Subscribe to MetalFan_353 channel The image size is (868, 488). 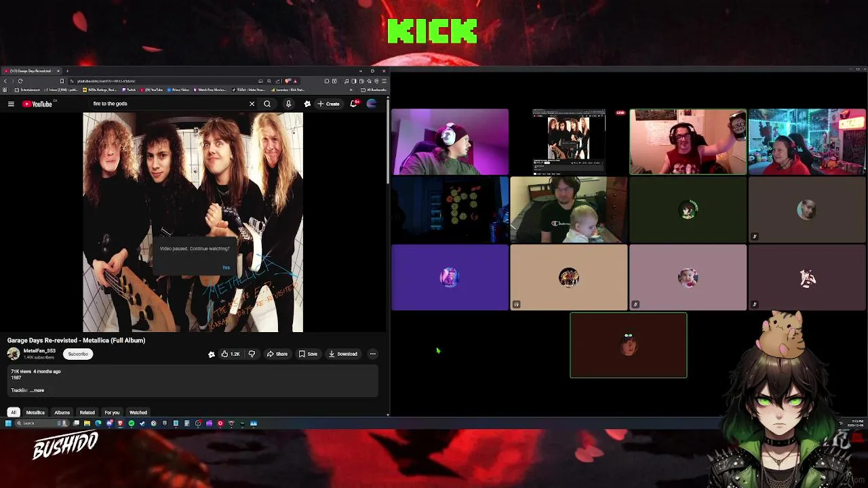pos(78,354)
